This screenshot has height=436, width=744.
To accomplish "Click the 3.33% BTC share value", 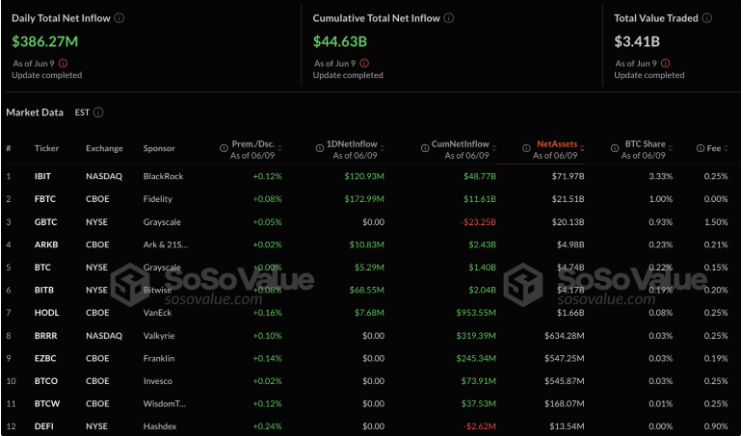I will 660,176.
